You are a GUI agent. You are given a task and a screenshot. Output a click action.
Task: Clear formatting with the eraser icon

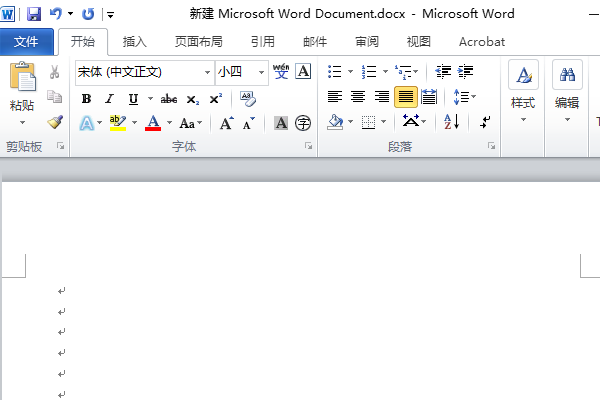tap(248, 99)
